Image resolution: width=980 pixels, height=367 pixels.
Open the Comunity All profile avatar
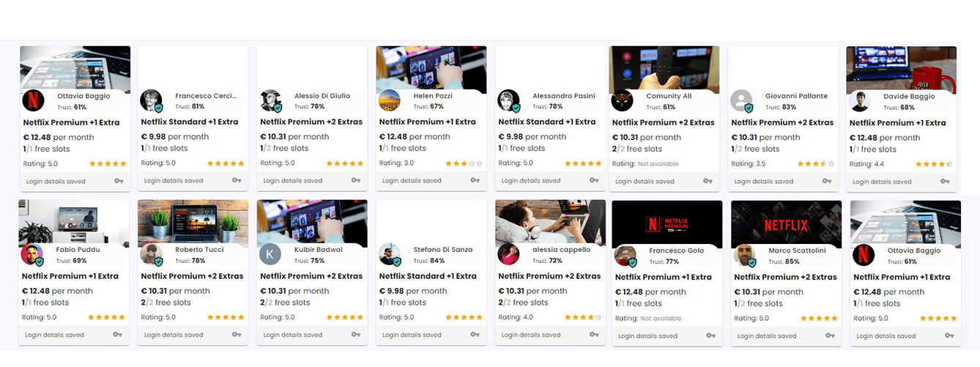[x=623, y=100]
